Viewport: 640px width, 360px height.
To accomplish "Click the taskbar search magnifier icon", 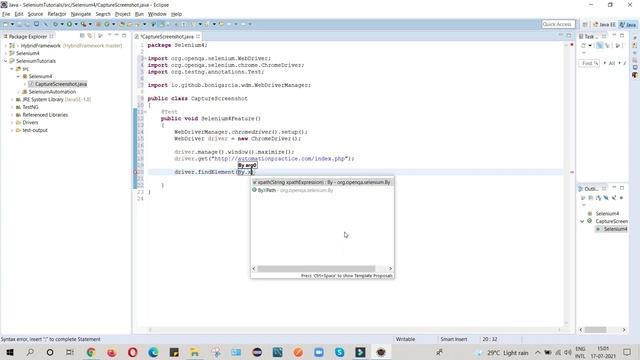I will pyautogui.click(x=30, y=352).
